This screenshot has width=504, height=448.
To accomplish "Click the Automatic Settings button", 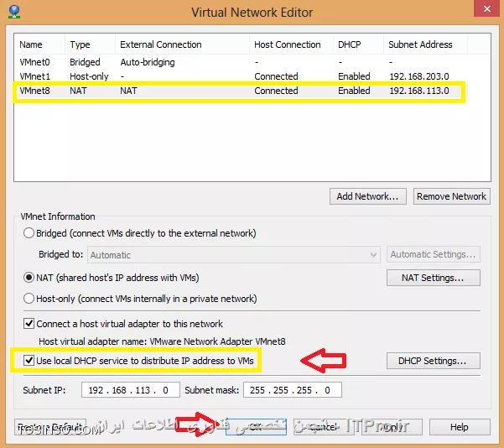I will click(x=434, y=254).
